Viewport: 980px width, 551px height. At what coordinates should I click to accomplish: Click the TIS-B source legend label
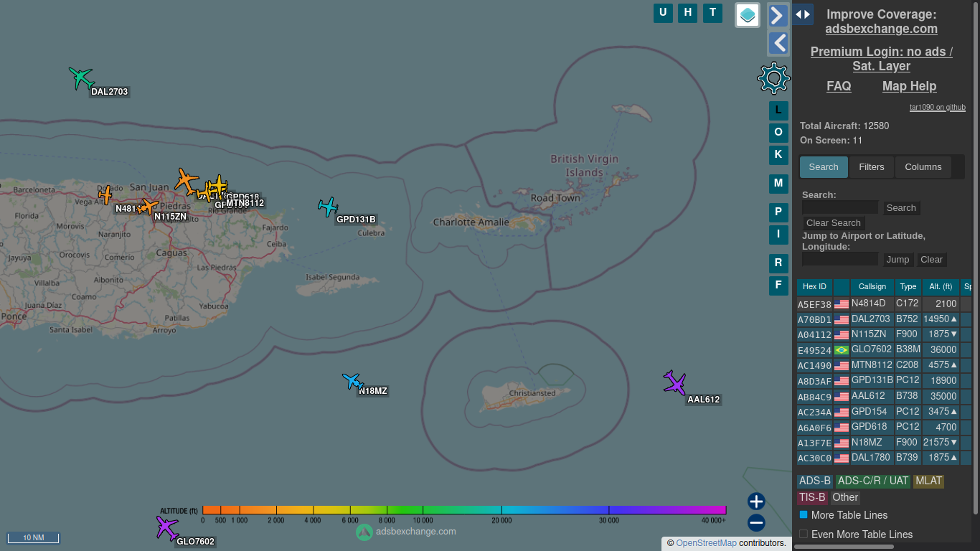click(x=812, y=497)
